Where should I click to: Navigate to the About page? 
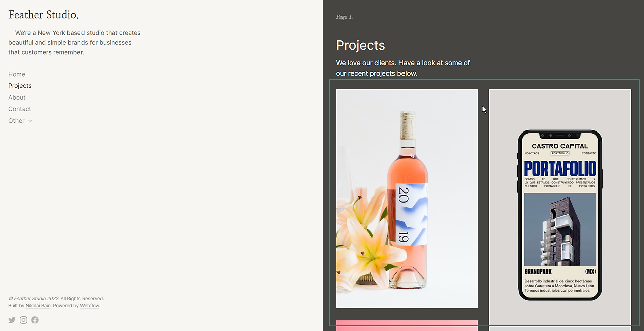point(17,98)
